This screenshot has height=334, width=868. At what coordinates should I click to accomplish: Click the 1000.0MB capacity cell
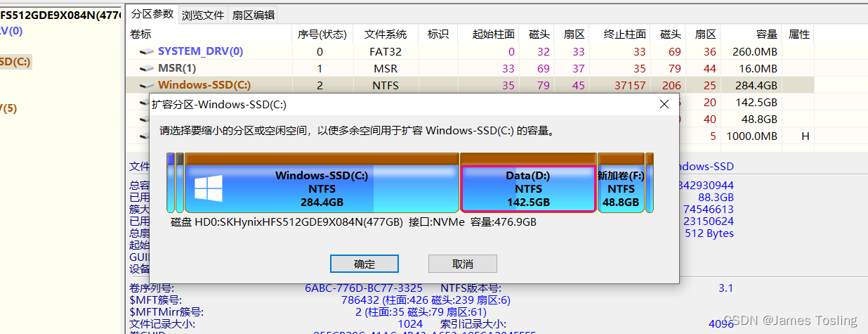click(752, 136)
